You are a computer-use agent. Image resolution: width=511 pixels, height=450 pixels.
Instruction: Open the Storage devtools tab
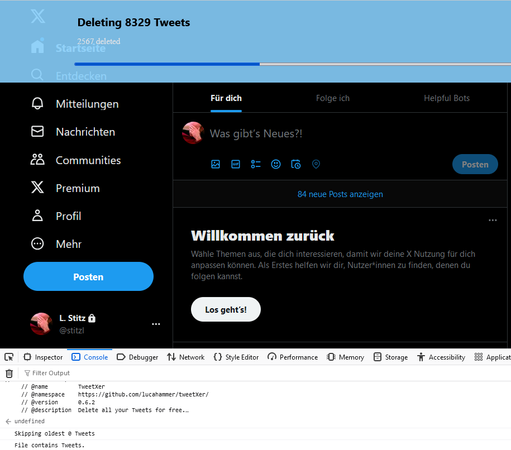point(391,357)
